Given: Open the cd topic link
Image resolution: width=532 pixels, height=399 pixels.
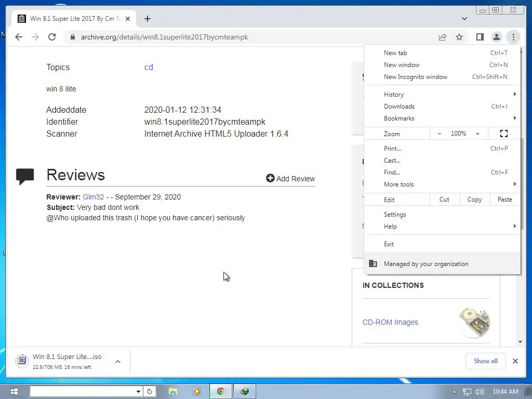Looking at the screenshot, I should (x=149, y=67).
